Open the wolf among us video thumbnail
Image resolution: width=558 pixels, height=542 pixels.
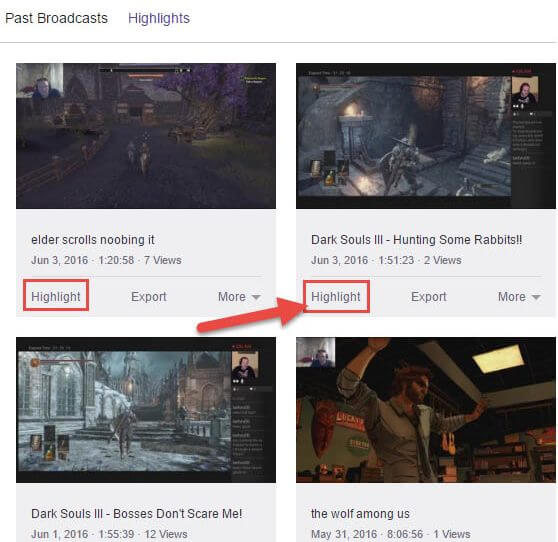pos(426,410)
